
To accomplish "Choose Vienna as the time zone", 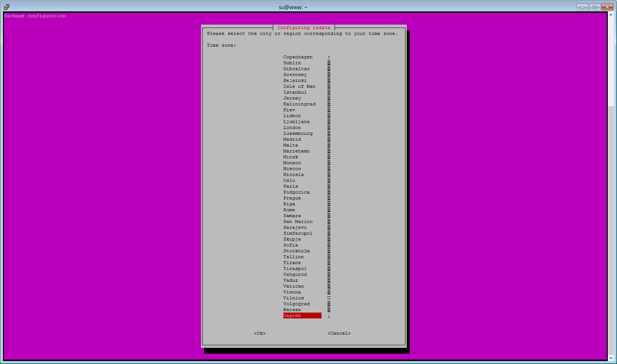I will 292,292.
